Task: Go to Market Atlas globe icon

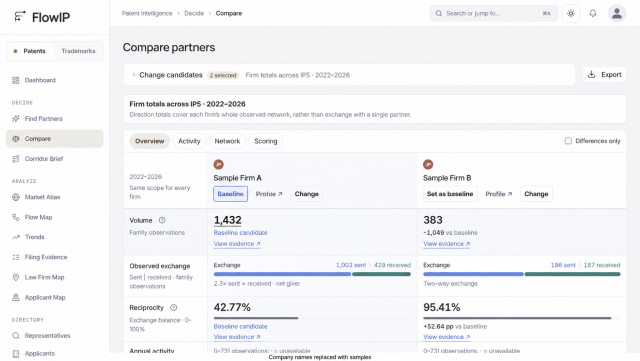Action: coord(16,197)
